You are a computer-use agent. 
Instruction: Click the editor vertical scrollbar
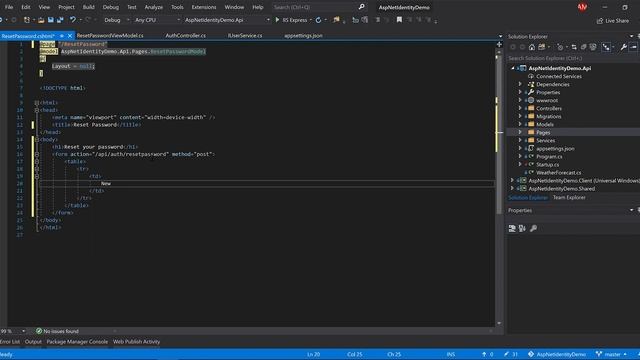coord(499,135)
